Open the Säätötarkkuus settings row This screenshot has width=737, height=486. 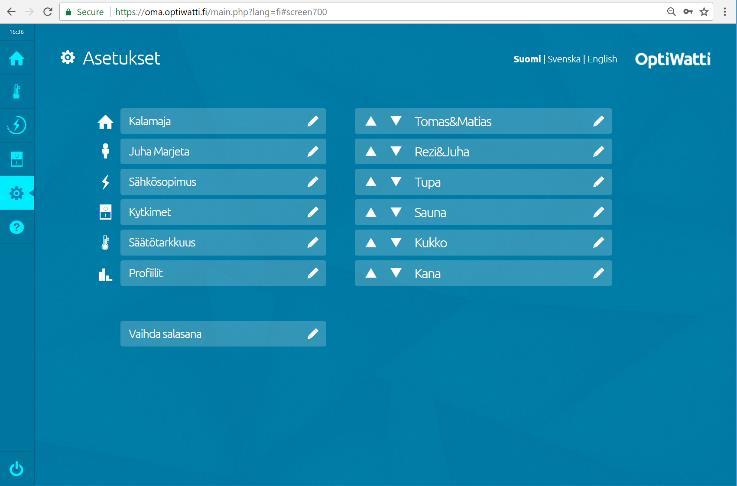(223, 243)
